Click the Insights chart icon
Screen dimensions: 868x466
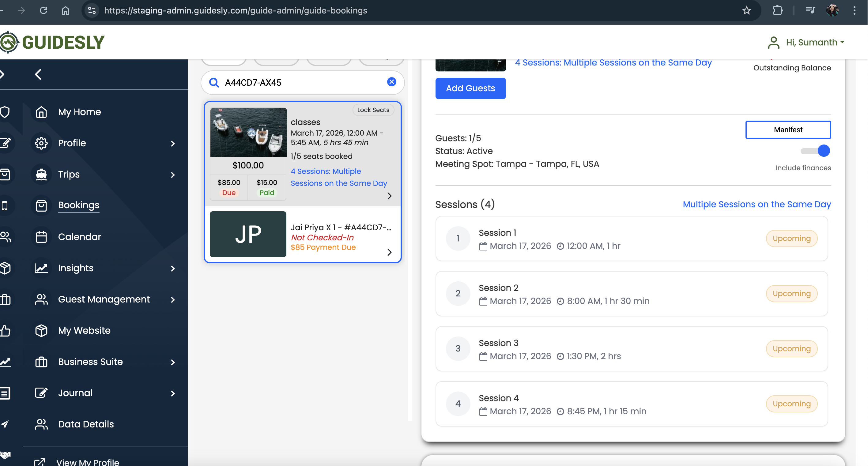(x=41, y=268)
